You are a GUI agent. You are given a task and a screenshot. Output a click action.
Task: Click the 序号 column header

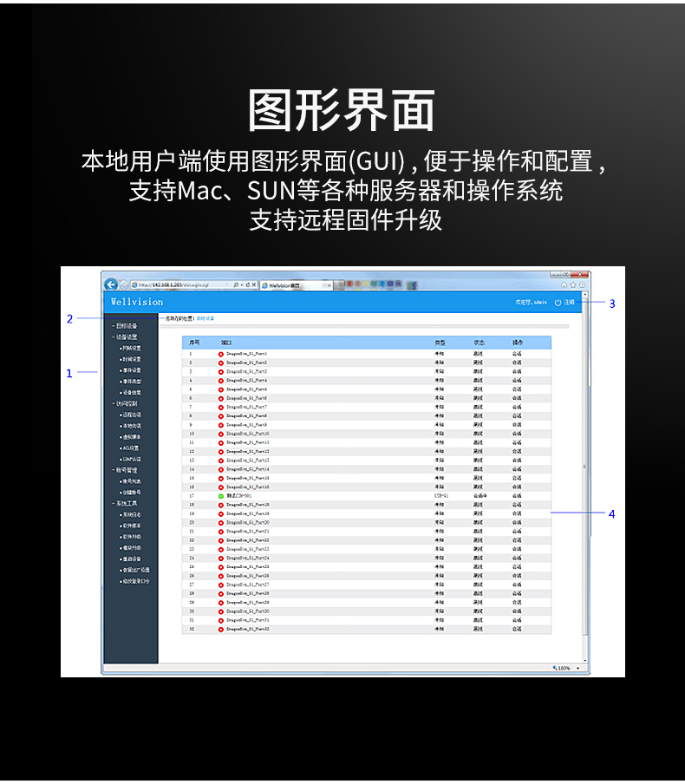click(194, 343)
